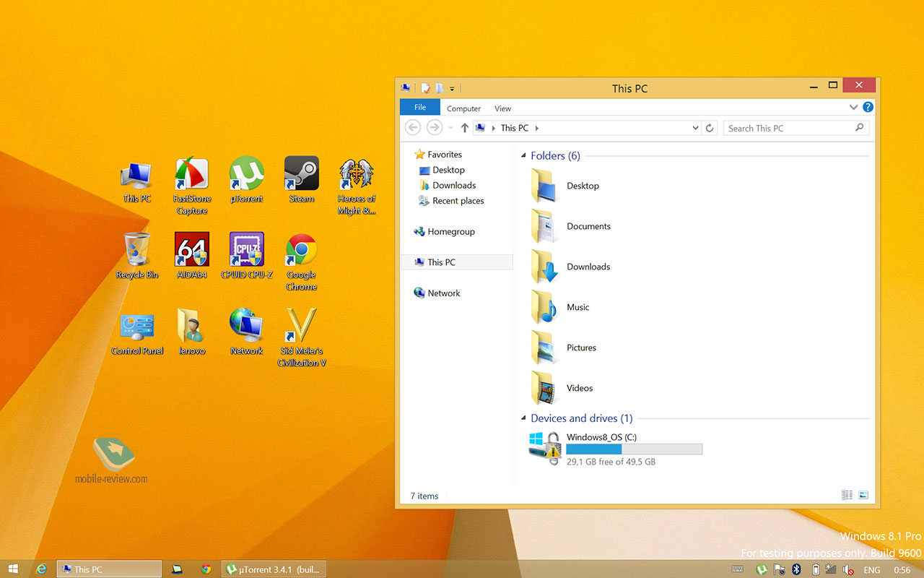Select the FastStone Capture desktop icon
The height and width of the screenshot is (578, 924).
(x=191, y=175)
